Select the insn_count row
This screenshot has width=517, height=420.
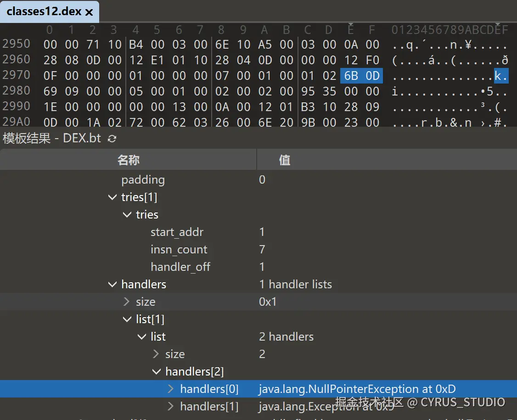[258, 250]
